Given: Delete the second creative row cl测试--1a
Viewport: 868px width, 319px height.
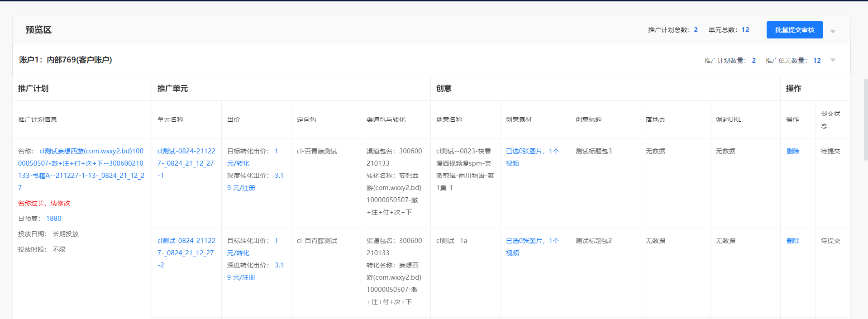Looking at the screenshot, I should [792, 241].
